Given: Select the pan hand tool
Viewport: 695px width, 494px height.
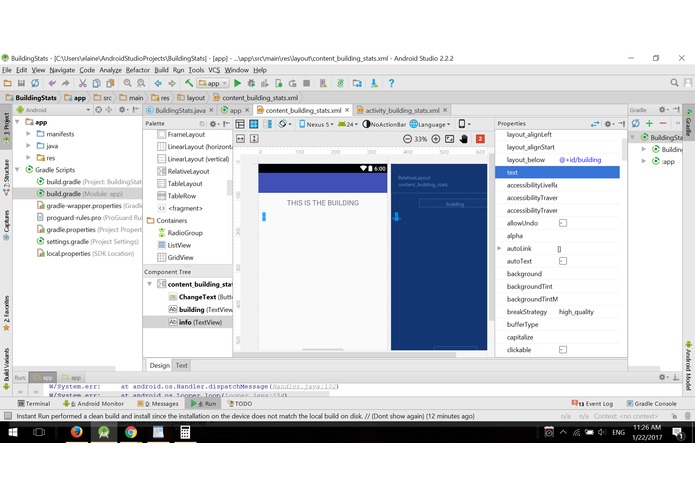Looking at the screenshot, I should (x=464, y=139).
